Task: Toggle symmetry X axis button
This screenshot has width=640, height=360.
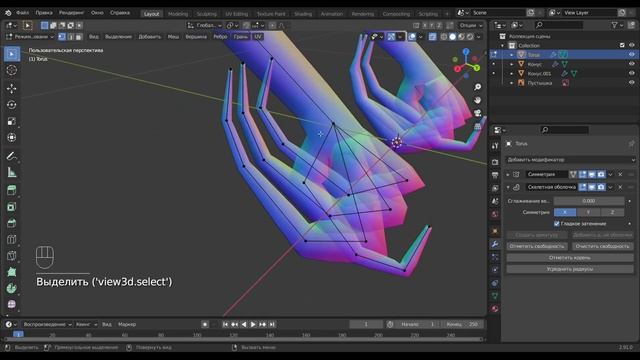Action: 565,212
